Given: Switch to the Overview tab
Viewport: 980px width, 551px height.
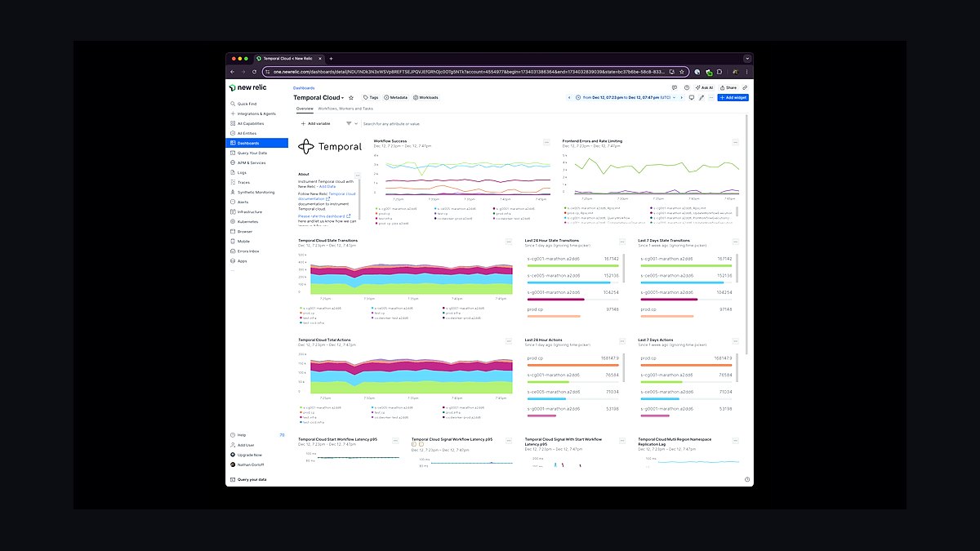Looking at the screenshot, I should [305, 109].
